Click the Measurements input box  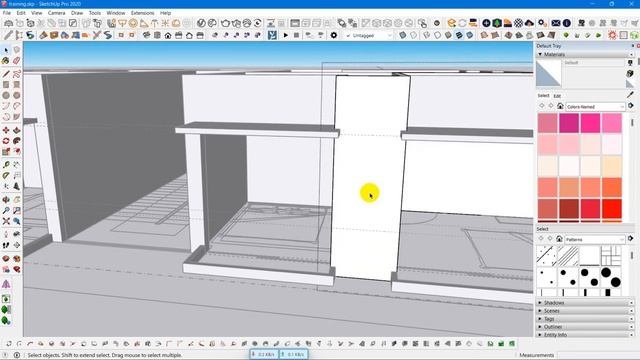coord(597,355)
